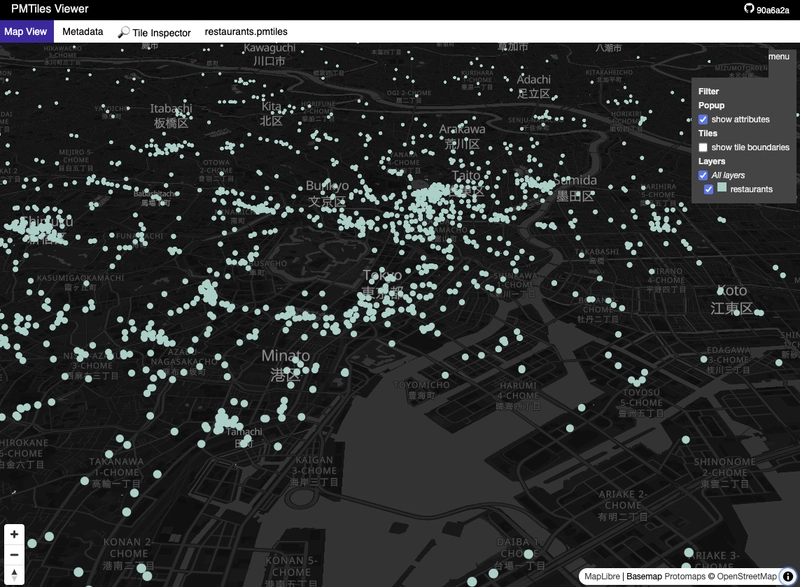Toggle show attributes checkbox
The width and height of the screenshot is (800, 587).
pyautogui.click(x=703, y=119)
